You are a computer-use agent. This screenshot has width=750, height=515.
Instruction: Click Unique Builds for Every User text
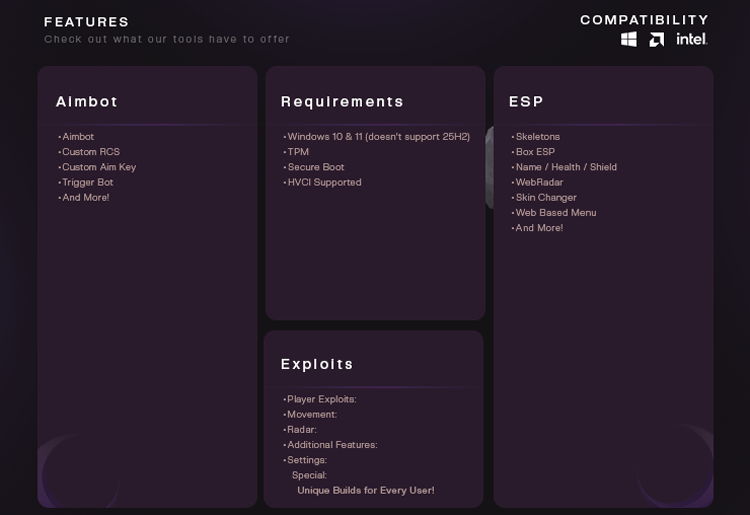(x=366, y=490)
